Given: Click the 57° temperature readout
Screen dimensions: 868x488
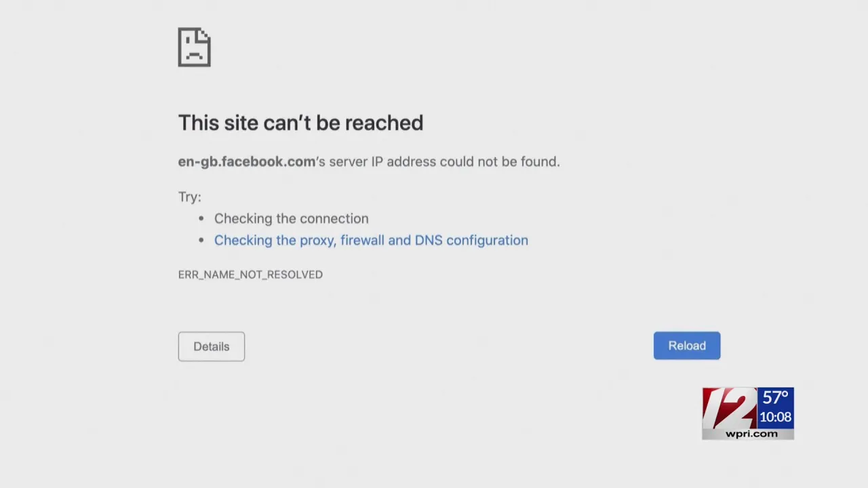Looking at the screenshot, I should click(x=776, y=397).
